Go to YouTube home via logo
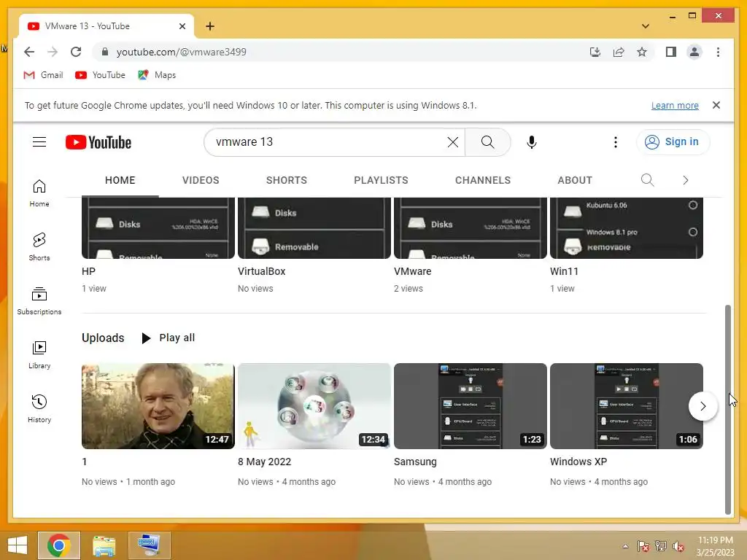Image resolution: width=747 pixels, height=560 pixels. coord(98,142)
